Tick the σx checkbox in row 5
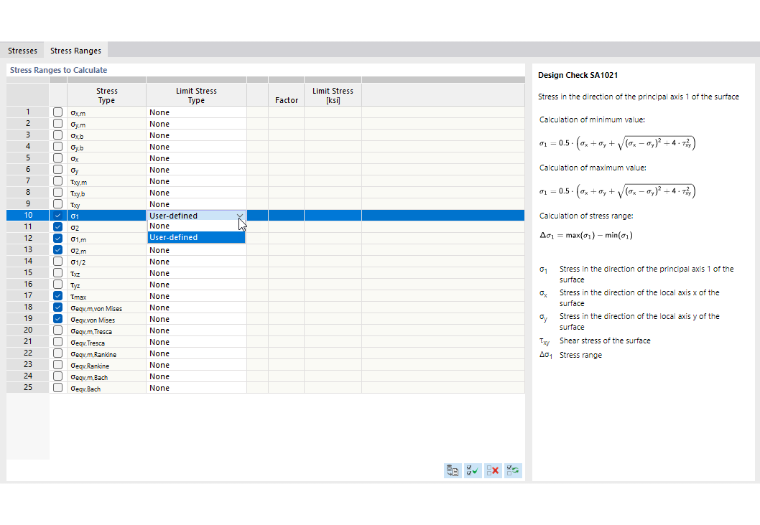Screen dimensions: 760x525 click(x=58, y=158)
